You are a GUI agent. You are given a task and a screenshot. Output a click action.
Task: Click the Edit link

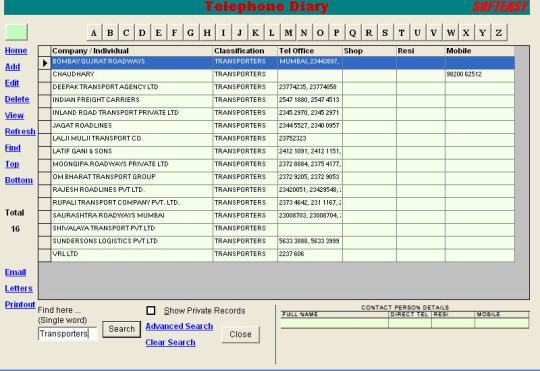[x=12, y=83]
